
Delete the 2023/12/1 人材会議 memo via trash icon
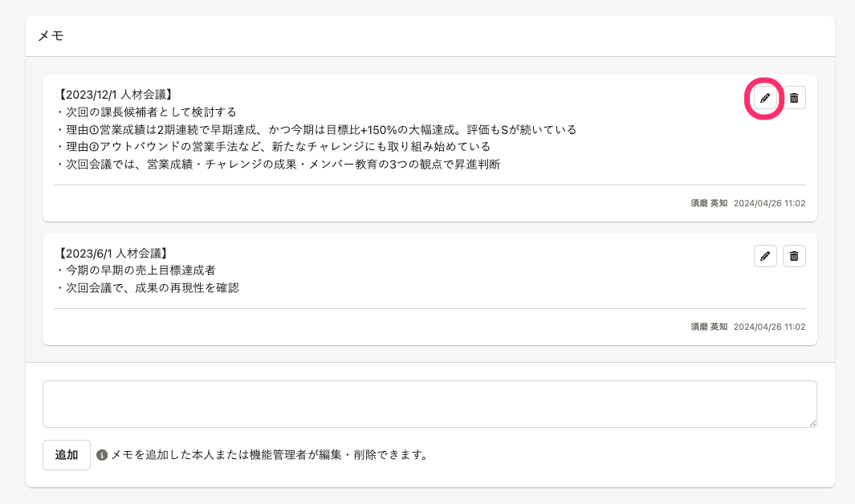[794, 98]
